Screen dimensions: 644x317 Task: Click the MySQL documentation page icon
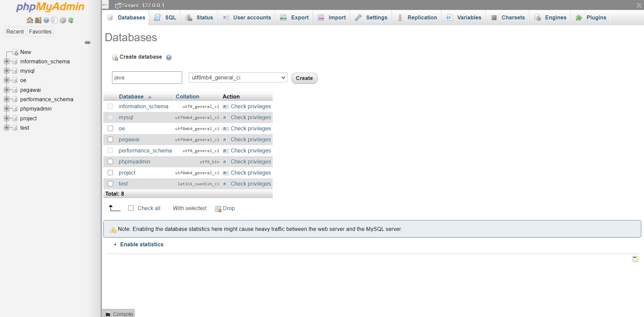pyautogui.click(x=54, y=20)
